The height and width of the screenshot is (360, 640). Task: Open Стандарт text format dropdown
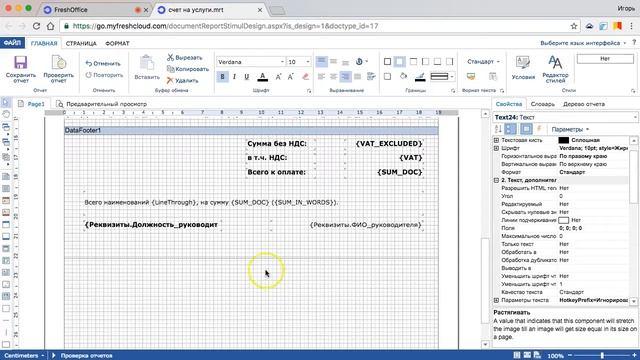(483, 61)
